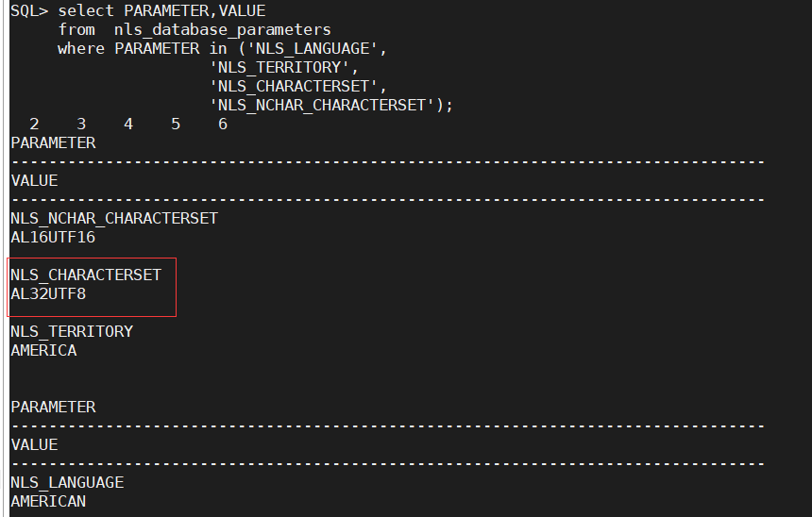The height and width of the screenshot is (517, 812).
Task: Click the NLS_NCHAR_CHARACTERSET result row
Action: (x=114, y=219)
